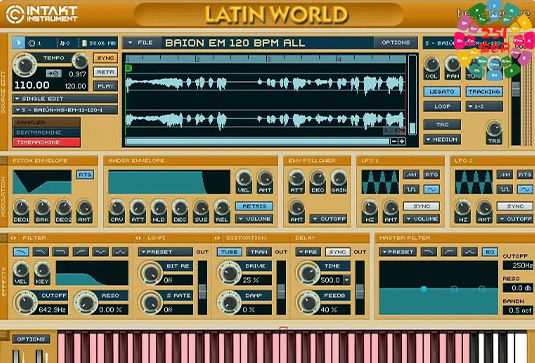Screen dimensions: 535x363
Task: Click the tempo reset arrow icon below Tempo
Action: point(54,73)
